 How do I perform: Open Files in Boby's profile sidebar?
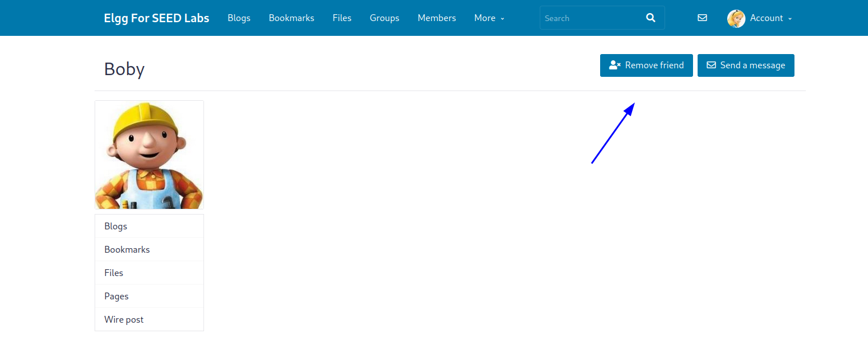click(149, 273)
